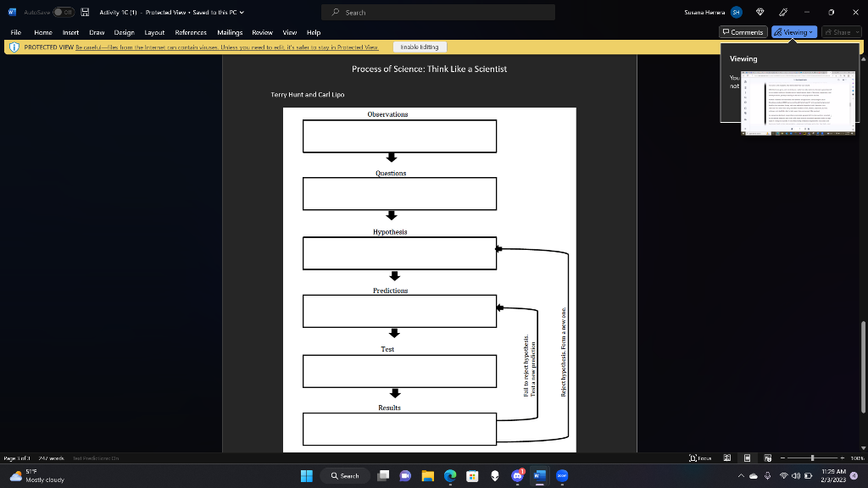Open the Help tab

tap(314, 33)
